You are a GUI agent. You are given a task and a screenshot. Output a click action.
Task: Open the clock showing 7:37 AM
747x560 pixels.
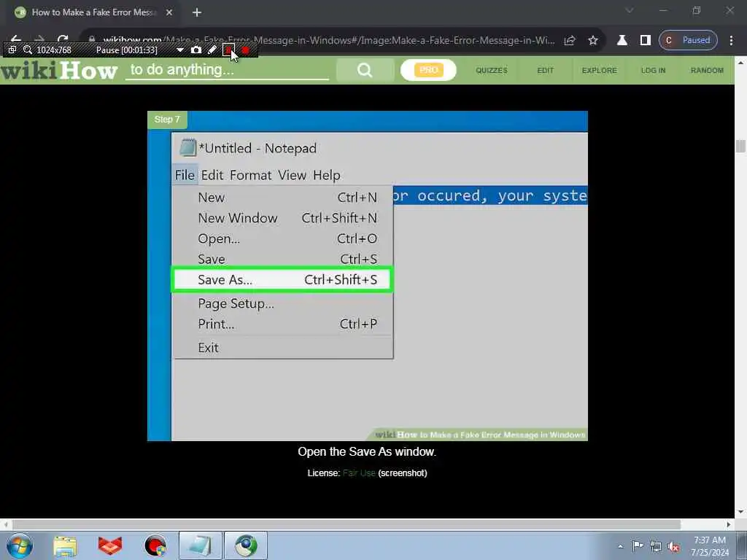(710, 546)
